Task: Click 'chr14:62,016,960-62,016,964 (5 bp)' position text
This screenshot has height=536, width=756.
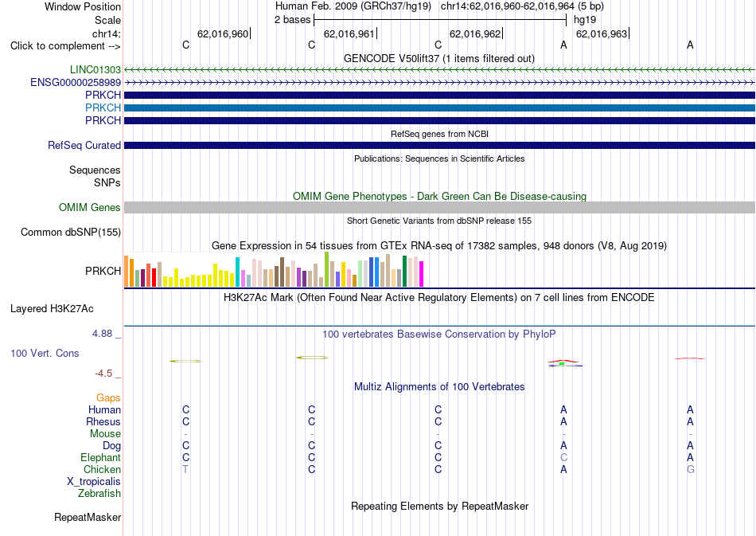Action: pyautogui.click(x=522, y=6)
